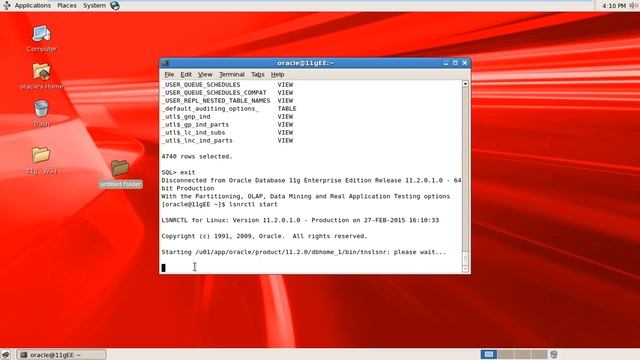Minimize the terminal window

446,63
